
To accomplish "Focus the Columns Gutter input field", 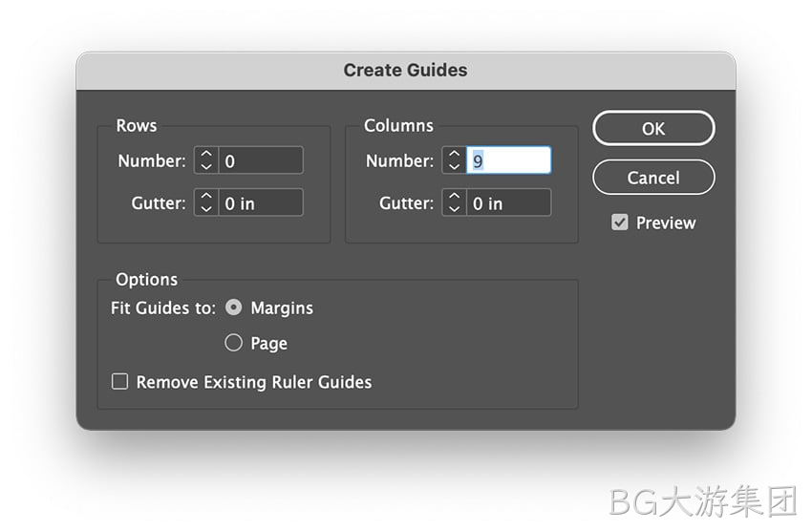I will click(508, 202).
